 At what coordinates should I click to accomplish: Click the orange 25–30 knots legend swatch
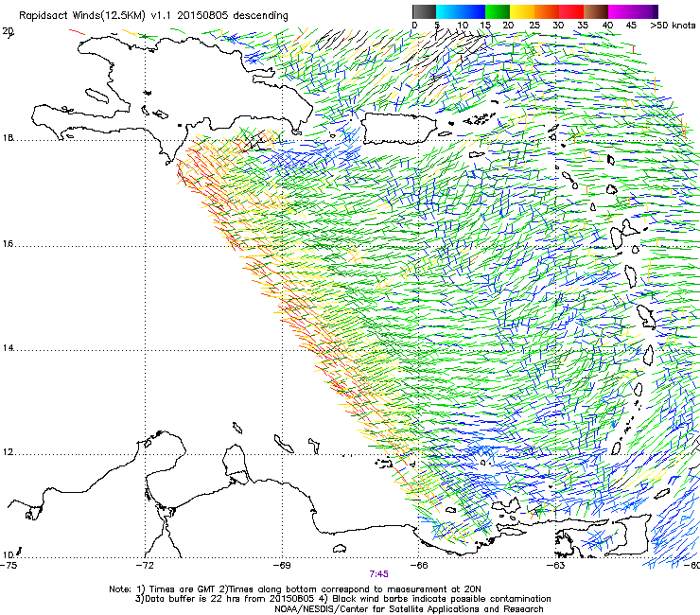click(547, 11)
